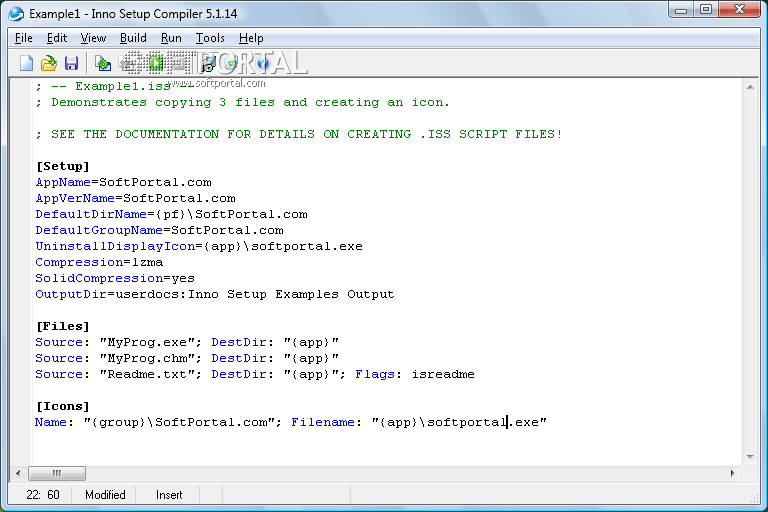Image resolution: width=768 pixels, height=512 pixels.
Task: Click the AppVerName=SoftPortal.com line
Action: [x=136, y=198]
